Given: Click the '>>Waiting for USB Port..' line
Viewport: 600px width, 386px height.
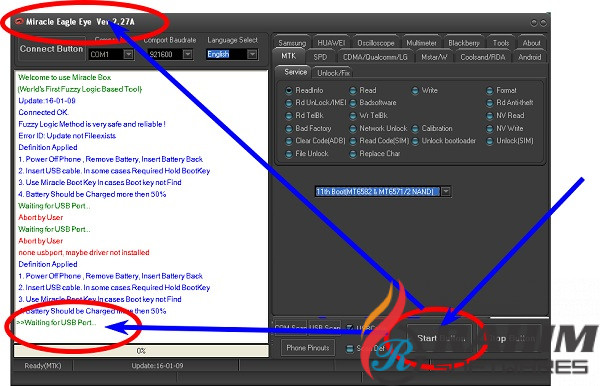Looking at the screenshot, I should pos(56,322).
